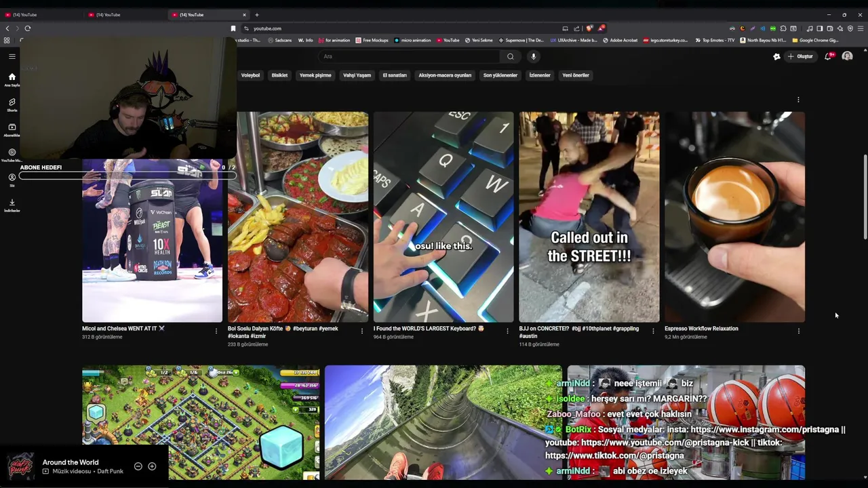Click the minus button in the mini player
Screen dimensions: 868x488
click(x=138, y=466)
